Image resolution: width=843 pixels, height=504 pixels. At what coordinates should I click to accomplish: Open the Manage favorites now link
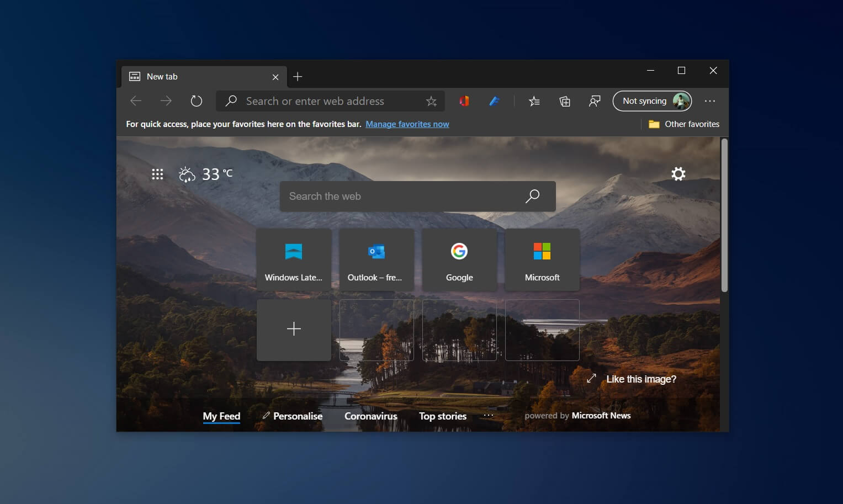click(x=407, y=124)
